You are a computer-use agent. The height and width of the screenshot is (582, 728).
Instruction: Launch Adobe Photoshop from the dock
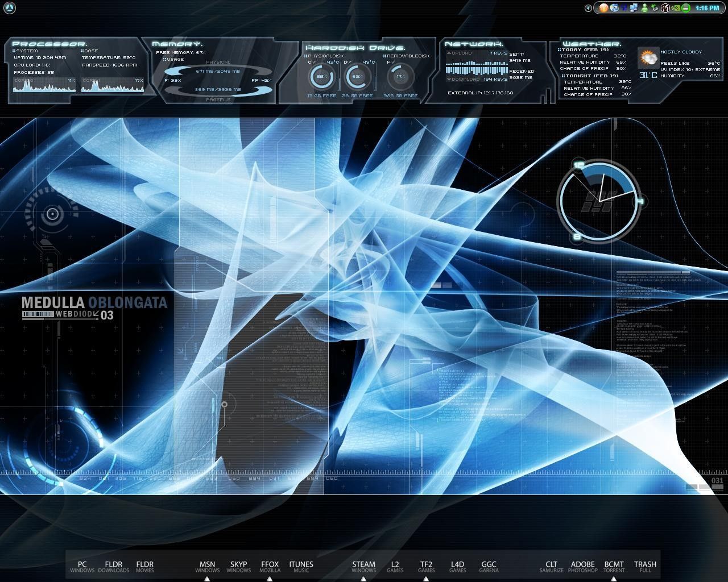[x=582, y=564]
